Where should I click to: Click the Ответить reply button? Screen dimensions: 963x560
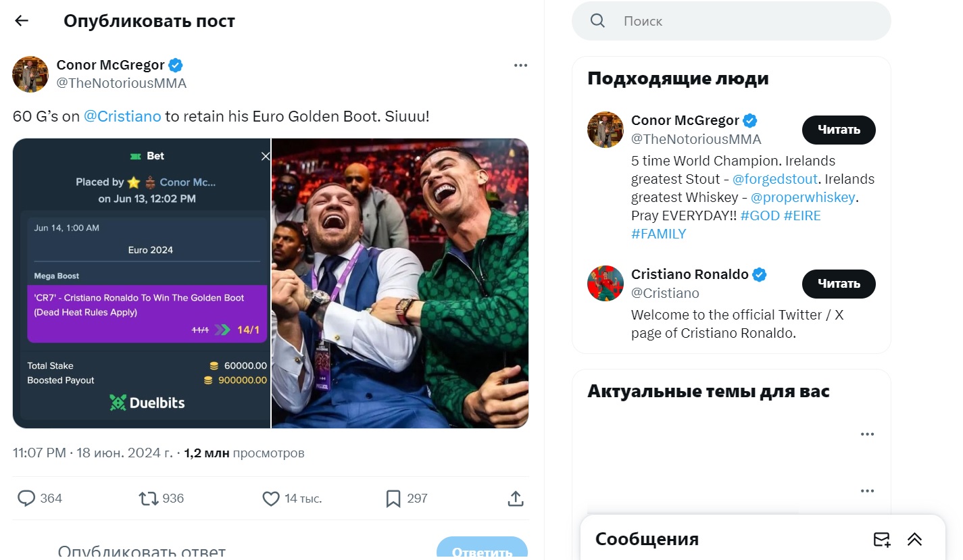pyautogui.click(x=482, y=549)
